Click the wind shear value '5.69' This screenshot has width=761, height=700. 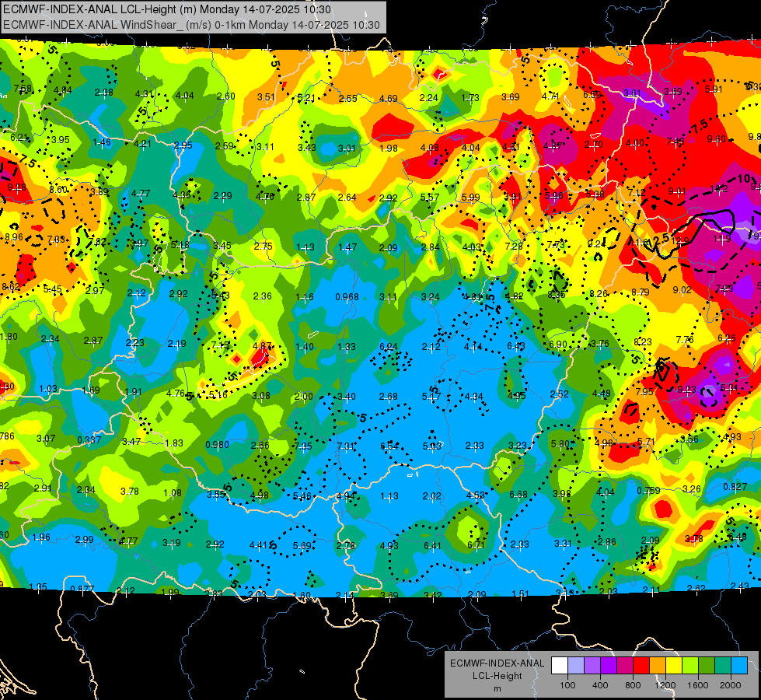click(x=302, y=546)
